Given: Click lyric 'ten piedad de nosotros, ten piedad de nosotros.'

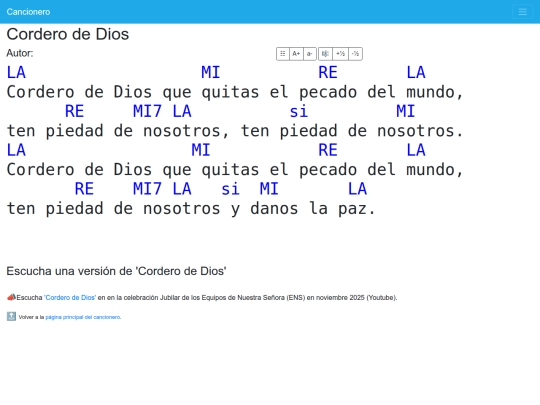Looking at the screenshot, I should (x=235, y=131).
